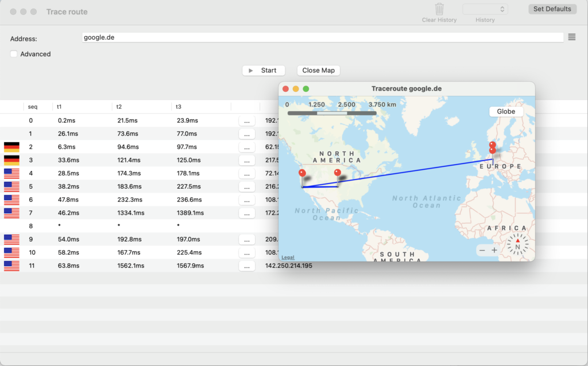
Task: Open details button for seq 1 row
Action: (247, 134)
